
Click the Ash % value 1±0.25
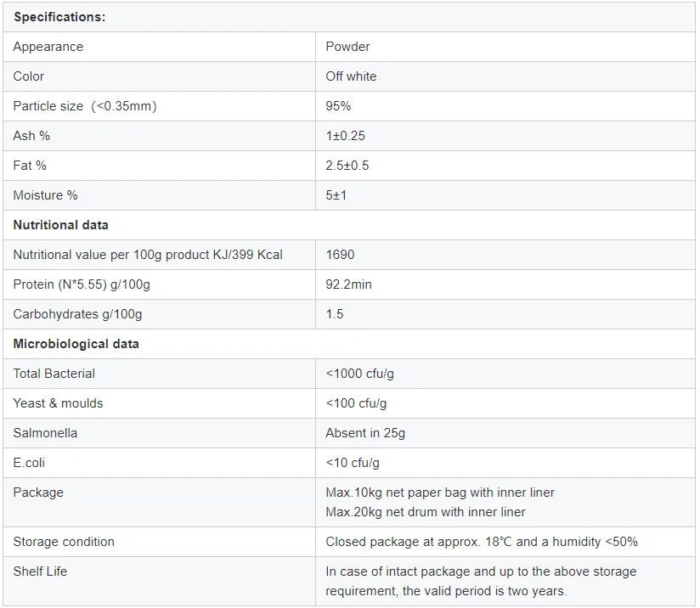coord(345,136)
